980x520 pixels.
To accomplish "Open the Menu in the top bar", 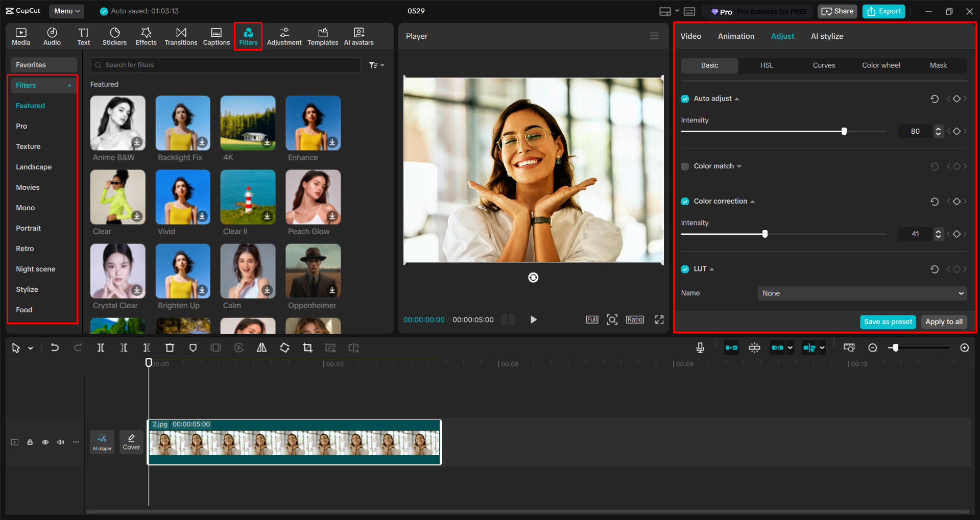I will click(x=66, y=11).
